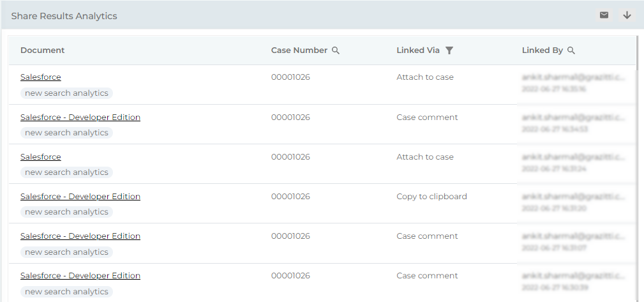The image size is (644, 302).
Task: Click the Document column header
Action: click(x=43, y=50)
